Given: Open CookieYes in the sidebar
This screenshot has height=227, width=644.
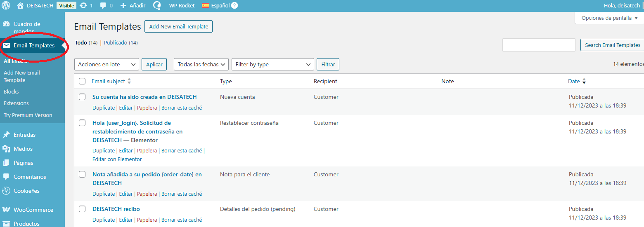Looking at the screenshot, I should pos(26,191).
